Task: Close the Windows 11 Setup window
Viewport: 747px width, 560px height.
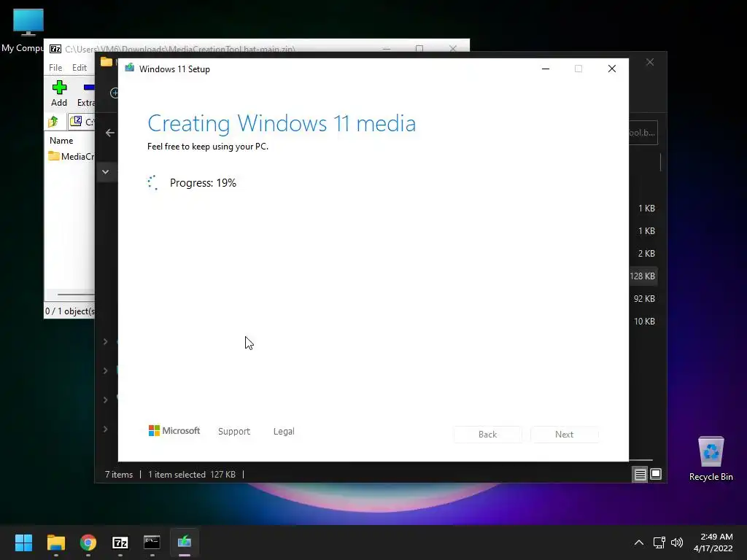Action: (612, 69)
